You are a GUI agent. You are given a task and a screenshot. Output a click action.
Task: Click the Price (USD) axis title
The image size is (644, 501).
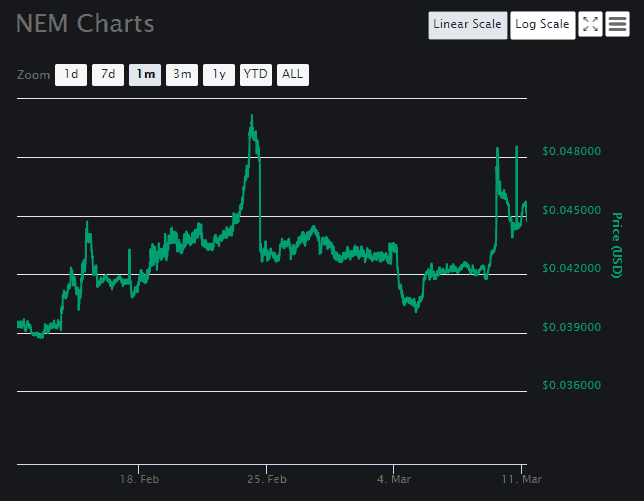tap(617, 245)
